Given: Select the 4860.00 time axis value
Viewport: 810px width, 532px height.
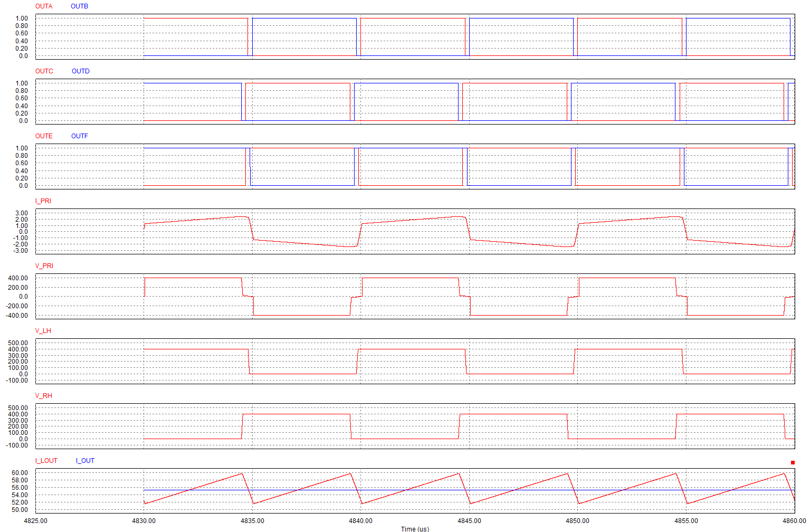Looking at the screenshot, I should click(x=795, y=520).
